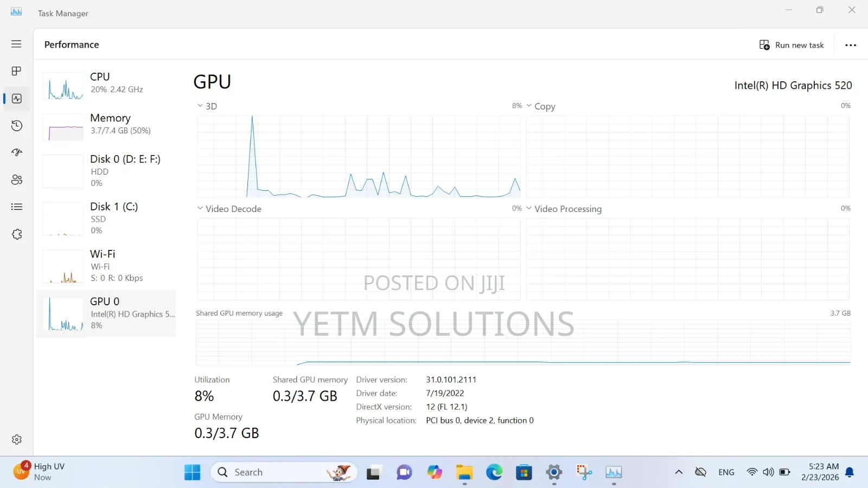The height and width of the screenshot is (488, 868).
Task: Open the notification bell
Action: pos(850,472)
